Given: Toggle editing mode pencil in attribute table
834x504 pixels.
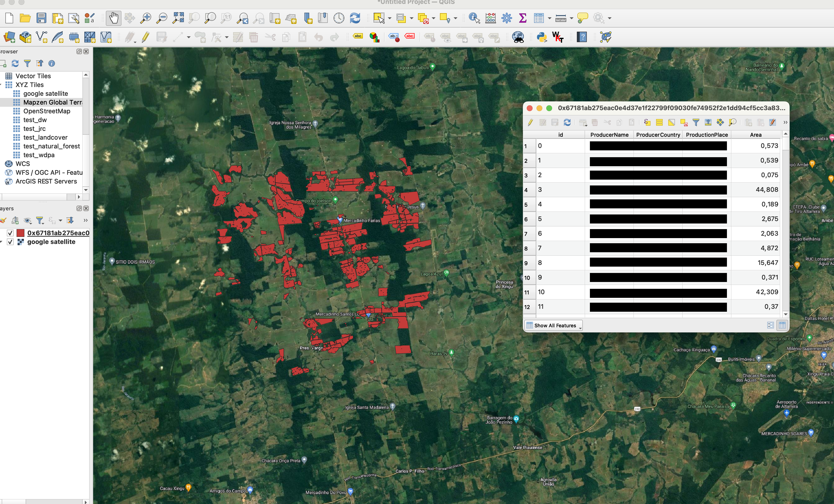Looking at the screenshot, I should point(530,122).
